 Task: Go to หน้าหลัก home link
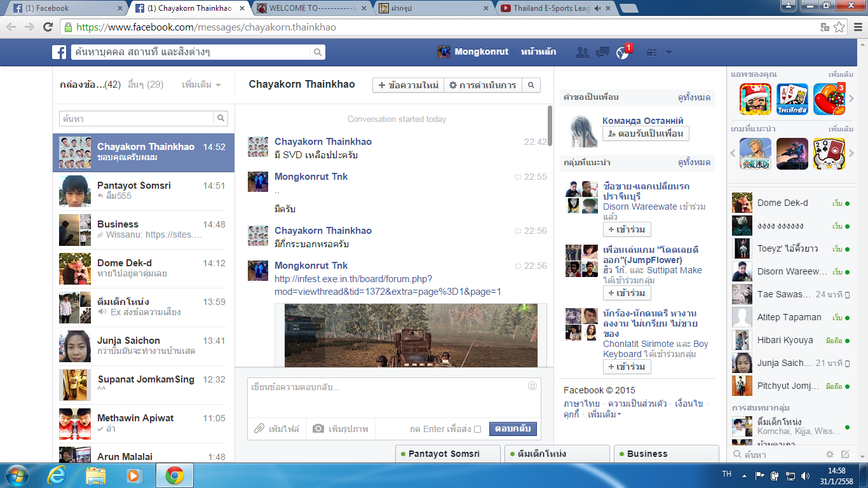pyautogui.click(x=539, y=52)
